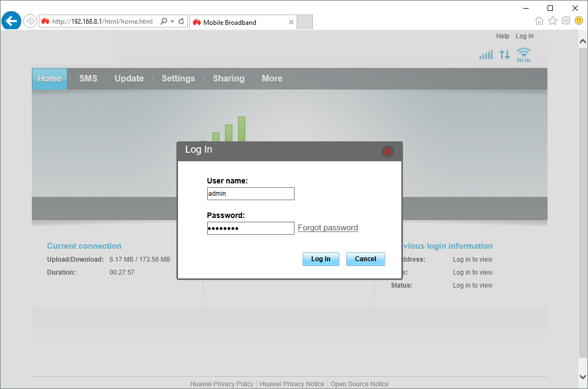Click the smiley feedback icon
The height and width of the screenshot is (389, 588).
pyautogui.click(x=578, y=20)
